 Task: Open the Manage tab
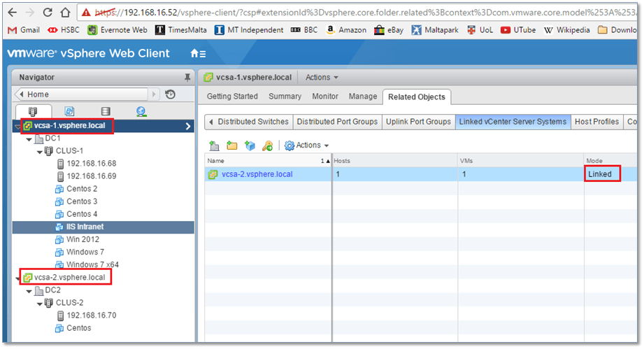click(363, 97)
